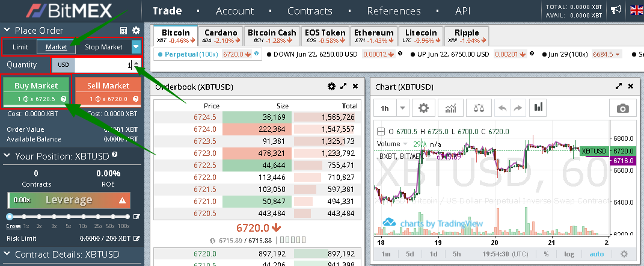Toggle the USD quantity currency button
The height and width of the screenshot is (266, 644).
[63, 65]
